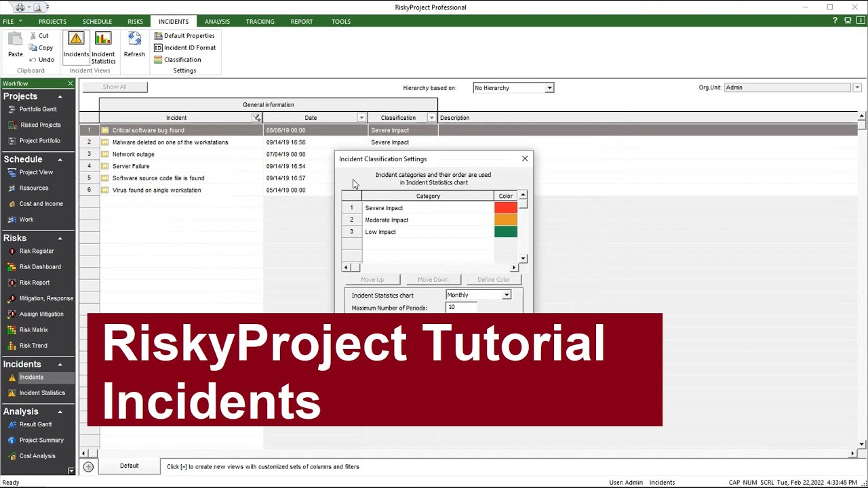868x488 pixels.
Task: Click Moderate Impact orange color swatch
Action: pos(506,220)
